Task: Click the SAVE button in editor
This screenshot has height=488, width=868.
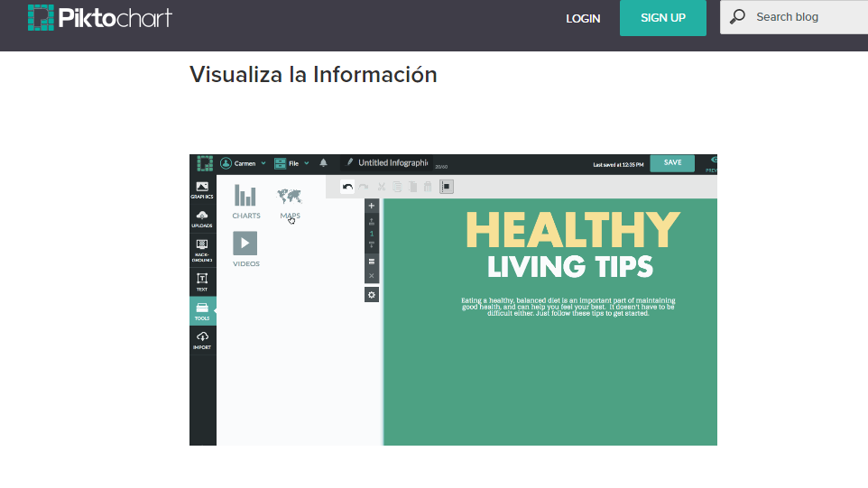Action: point(672,162)
